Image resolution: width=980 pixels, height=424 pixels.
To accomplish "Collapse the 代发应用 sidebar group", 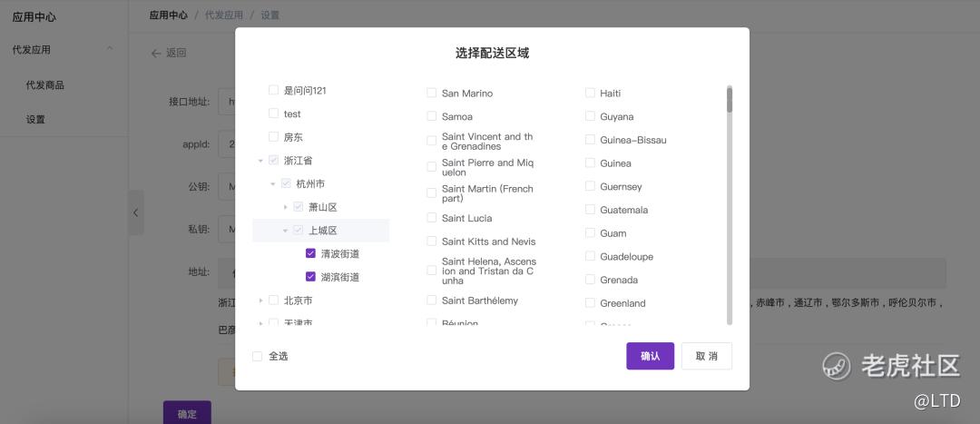I will pyautogui.click(x=110, y=49).
